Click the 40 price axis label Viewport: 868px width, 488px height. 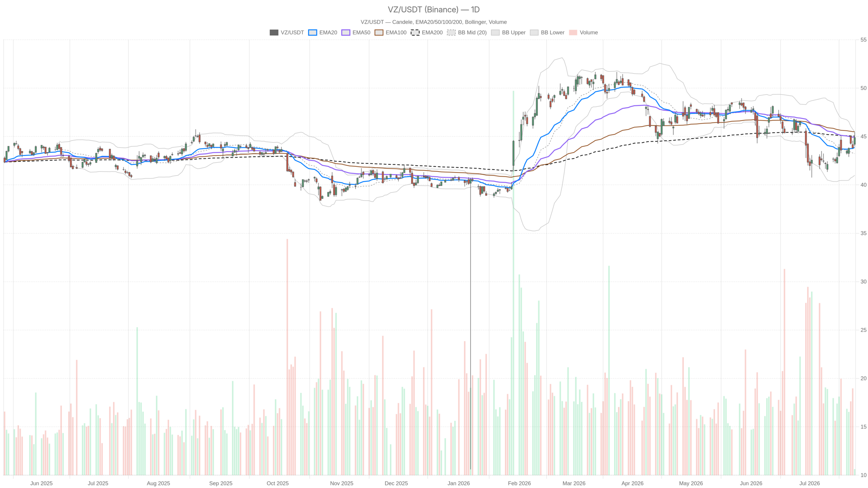click(863, 185)
